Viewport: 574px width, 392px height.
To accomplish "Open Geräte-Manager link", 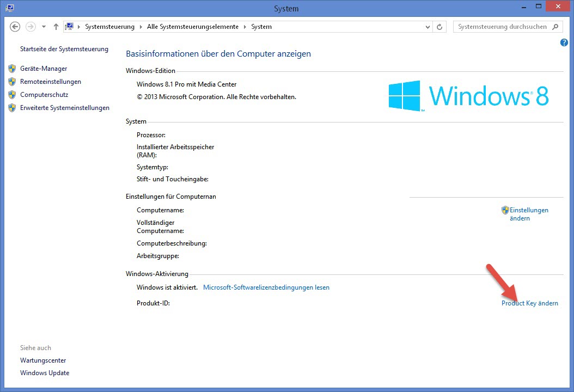I will pyautogui.click(x=44, y=69).
